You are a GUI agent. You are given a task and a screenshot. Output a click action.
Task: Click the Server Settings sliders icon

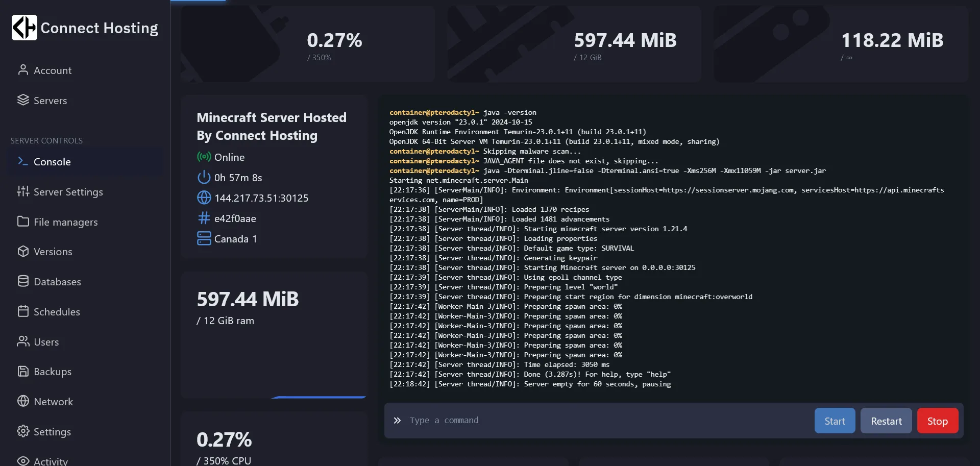click(x=23, y=191)
